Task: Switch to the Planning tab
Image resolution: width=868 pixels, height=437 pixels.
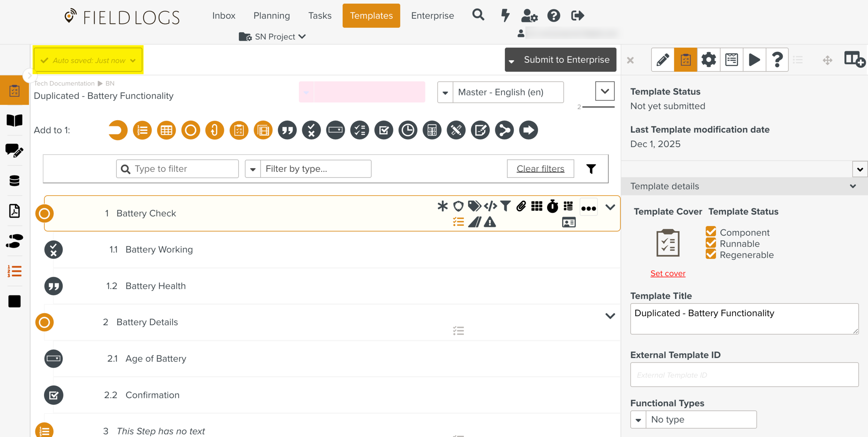Action: point(272,16)
